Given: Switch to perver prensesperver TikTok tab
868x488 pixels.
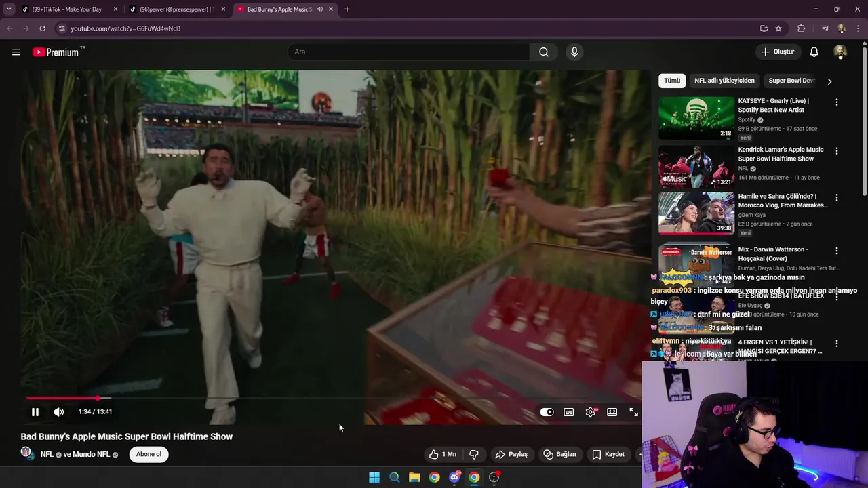Looking at the screenshot, I should pos(176,9).
